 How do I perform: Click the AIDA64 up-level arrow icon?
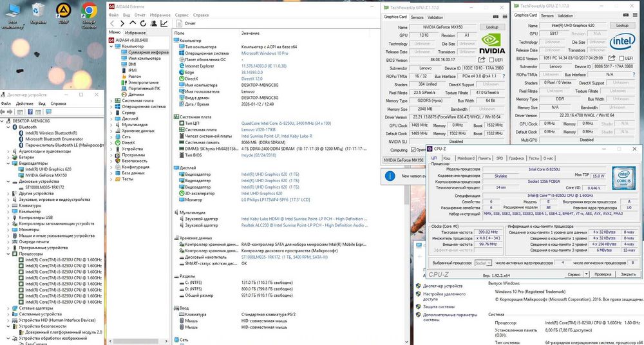tap(133, 23)
